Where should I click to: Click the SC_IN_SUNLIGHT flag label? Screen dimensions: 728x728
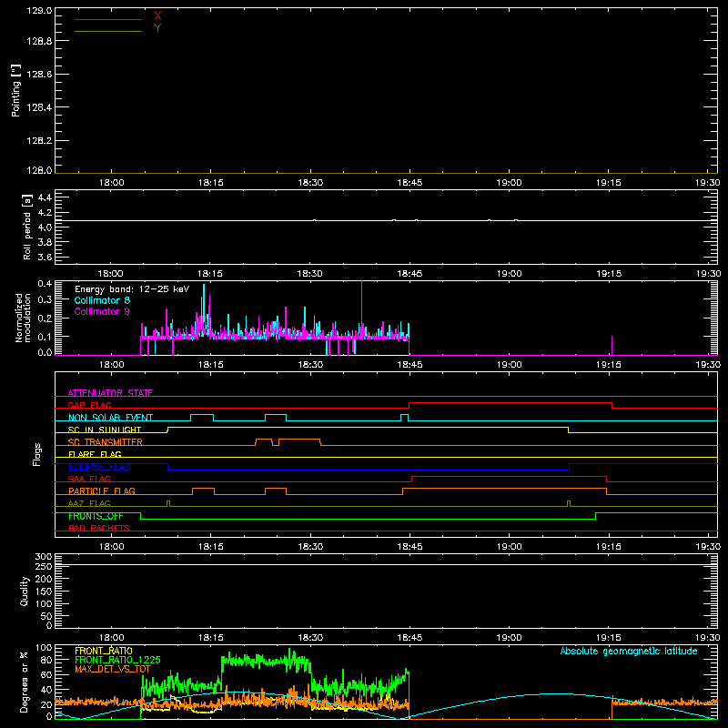[x=105, y=430]
